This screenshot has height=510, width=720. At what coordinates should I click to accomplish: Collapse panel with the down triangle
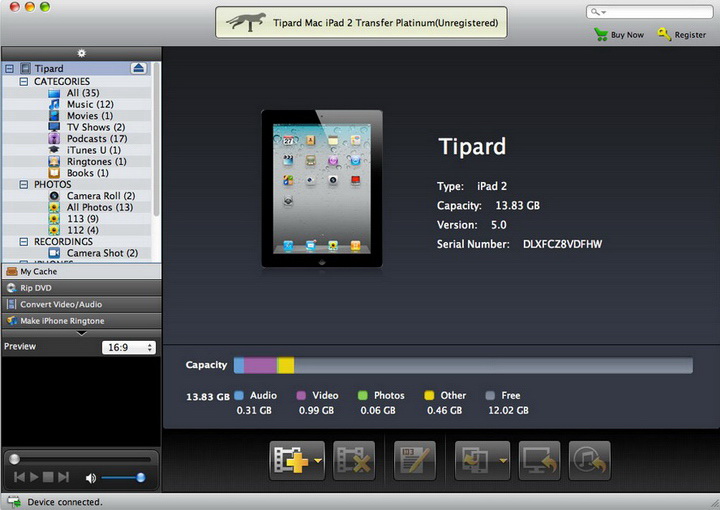click(81, 333)
